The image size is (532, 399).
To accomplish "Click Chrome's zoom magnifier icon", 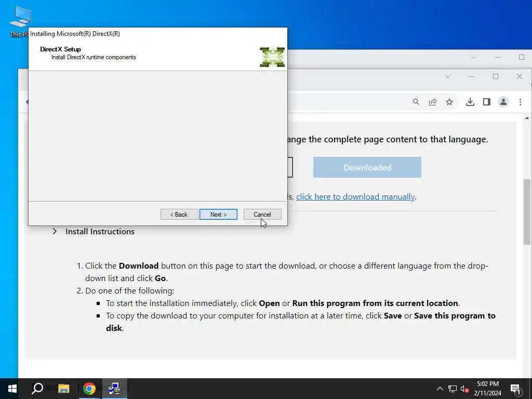I will [x=416, y=102].
